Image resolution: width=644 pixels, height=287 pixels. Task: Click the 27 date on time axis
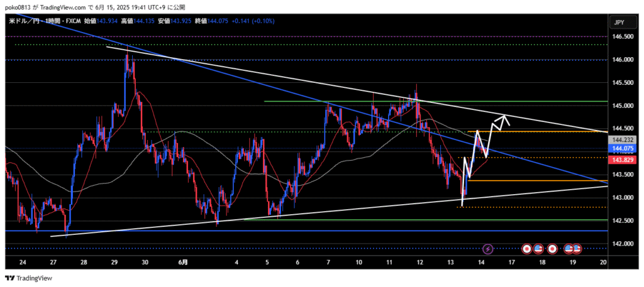tap(53, 263)
